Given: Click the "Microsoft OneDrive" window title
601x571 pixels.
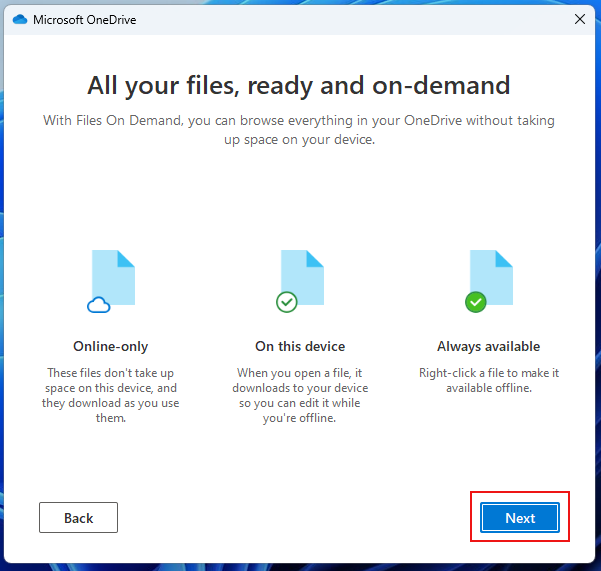Looking at the screenshot, I should (x=85, y=20).
